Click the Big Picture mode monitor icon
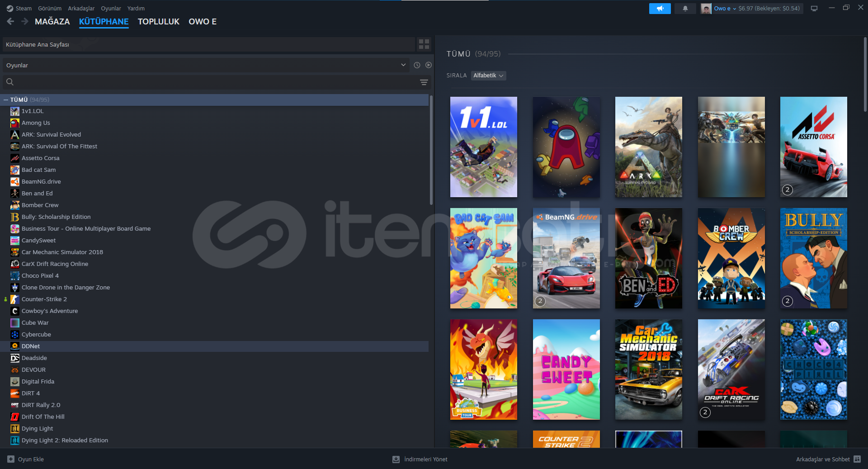The image size is (868, 469). (x=814, y=9)
